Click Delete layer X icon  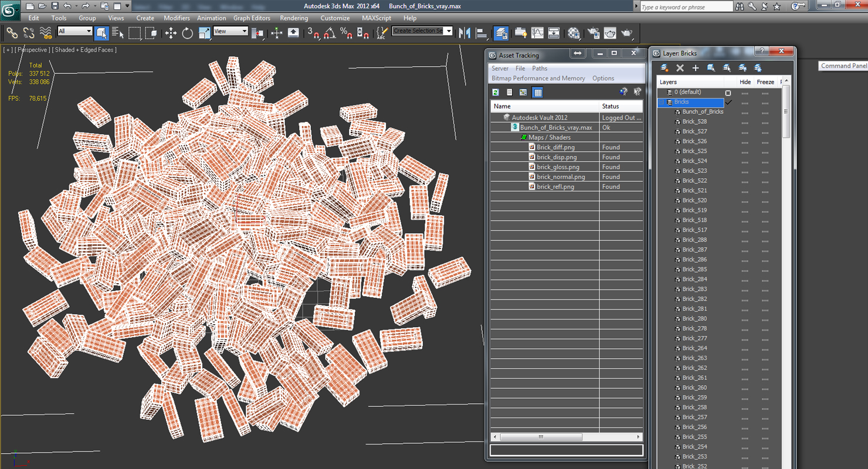(x=680, y=68)
